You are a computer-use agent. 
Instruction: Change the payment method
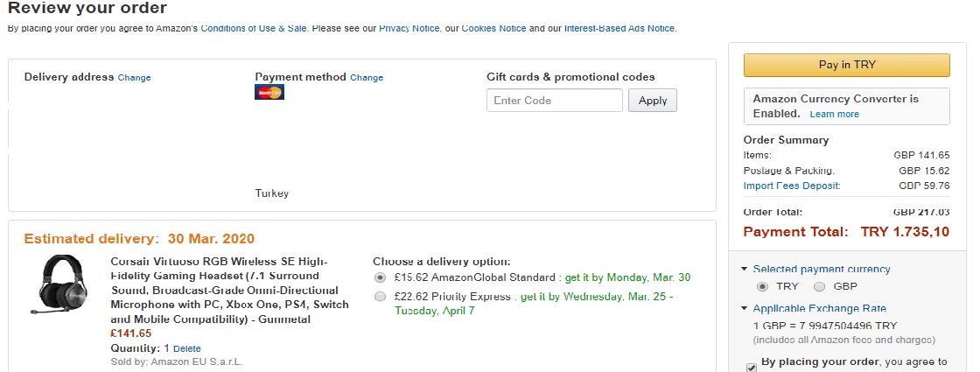[367, 78]
